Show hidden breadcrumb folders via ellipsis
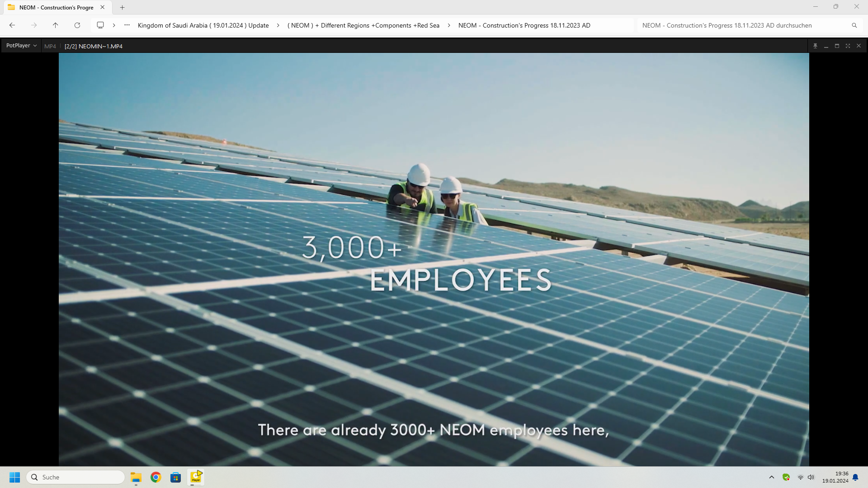Image resolution: width=868 pixels, height=488 pixels. pyautogui.click(x=127, y=25)
